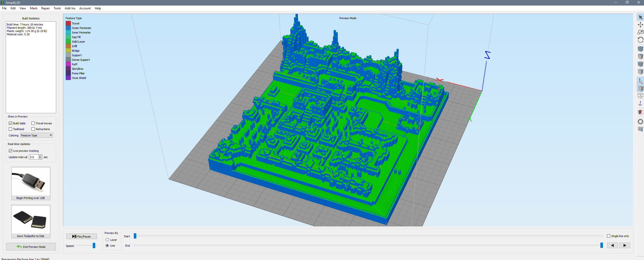
Task: Open the Add-Ins menu
Action: point(70,8)
